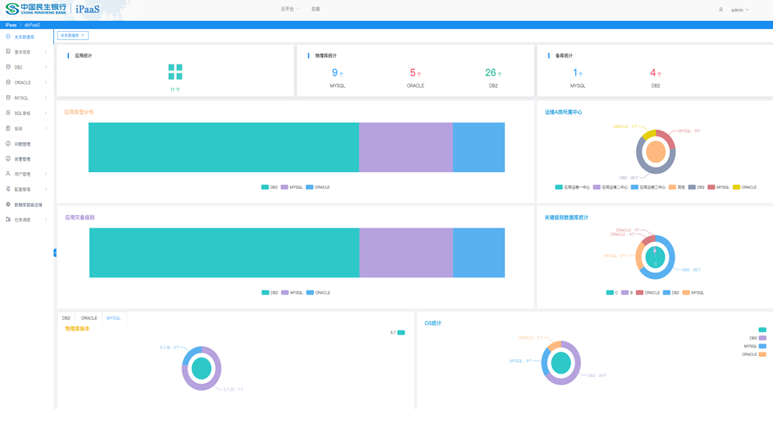Toggle DB2 legend in 应用类型分布 chart
The image size is (773, 426).
click(x=269, y=187)
